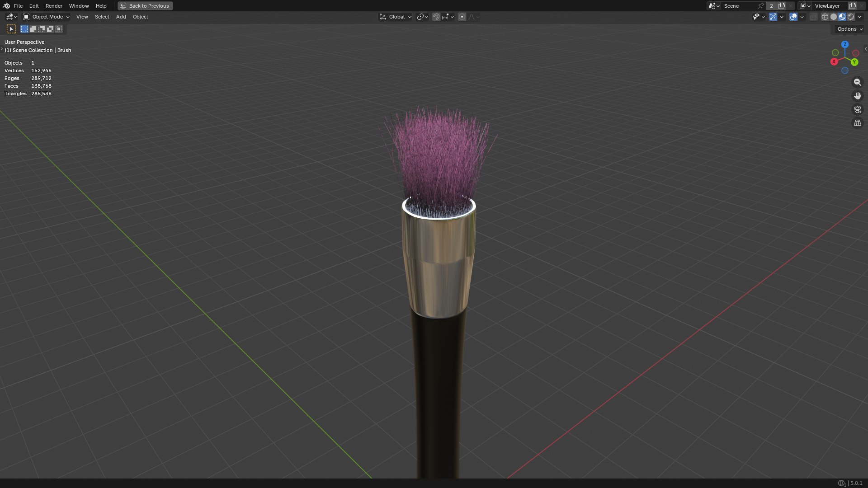
Task: Toggle snapping with the magnet icon
Action: [436, 17]
